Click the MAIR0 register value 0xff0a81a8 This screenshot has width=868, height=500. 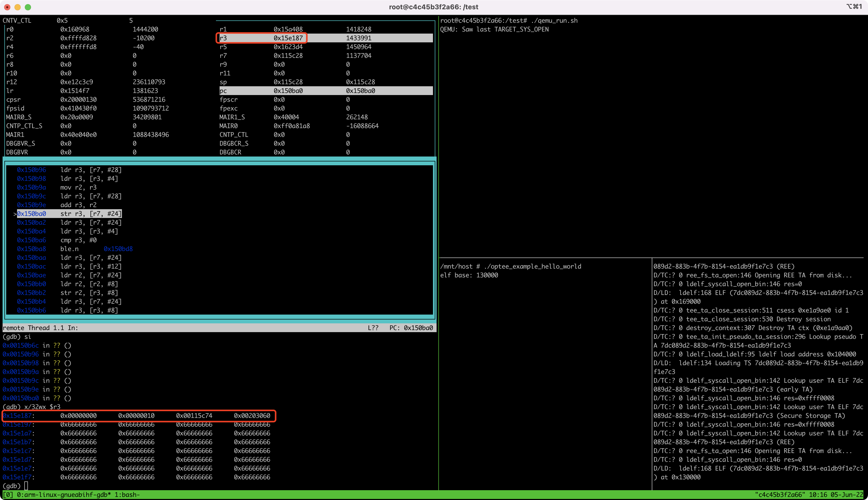[x=292, y=126]
